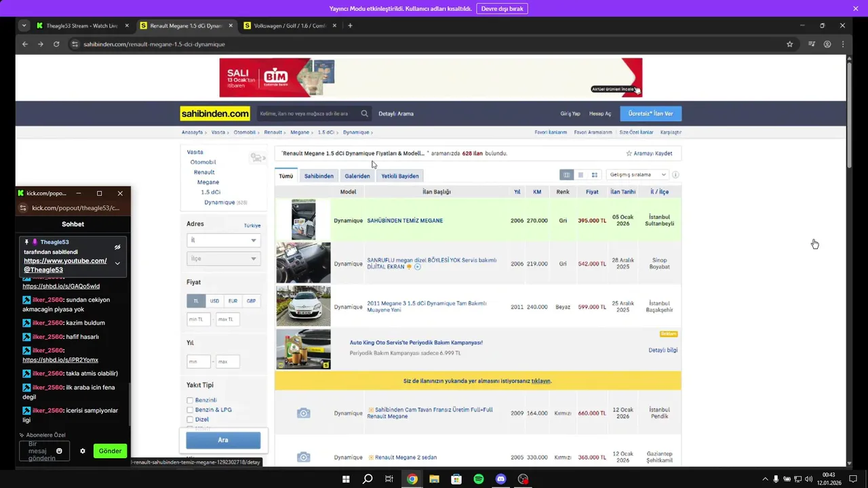Go back in browser history
This screenshot has width=868, height=488.
click(x=25, y=44)
